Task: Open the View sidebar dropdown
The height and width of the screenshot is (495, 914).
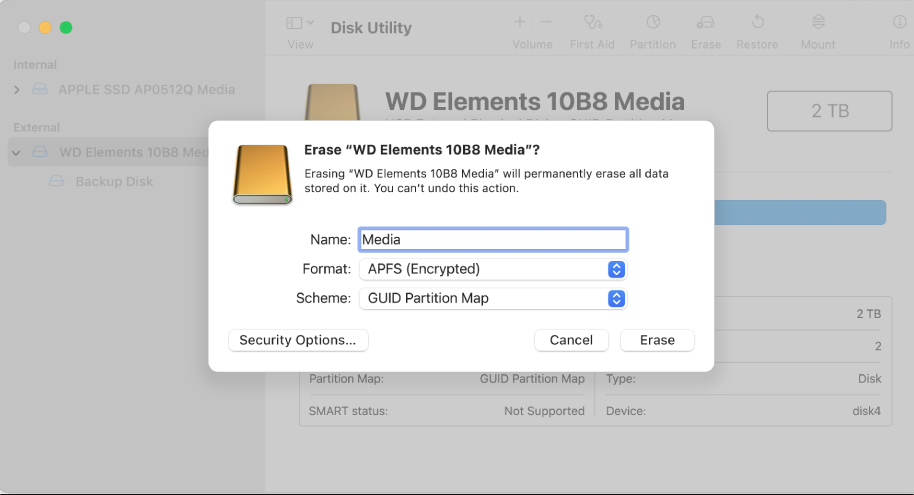Action: 299,23
